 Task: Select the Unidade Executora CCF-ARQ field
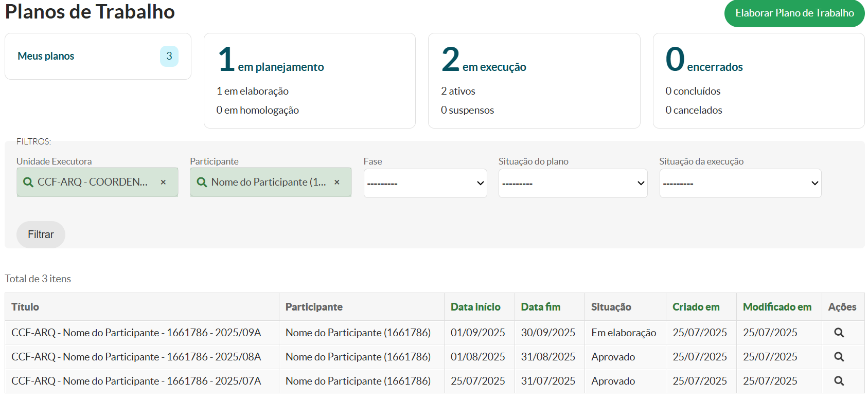tap(97, 182)
